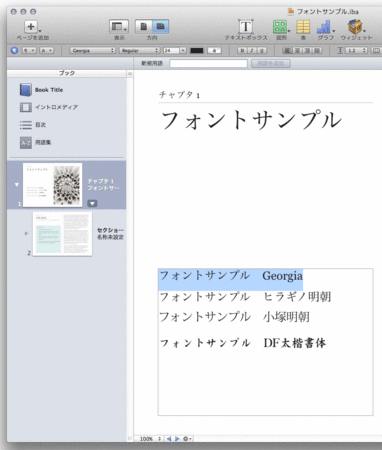Click the line spacing icon
382x450 pixels.
340,50
